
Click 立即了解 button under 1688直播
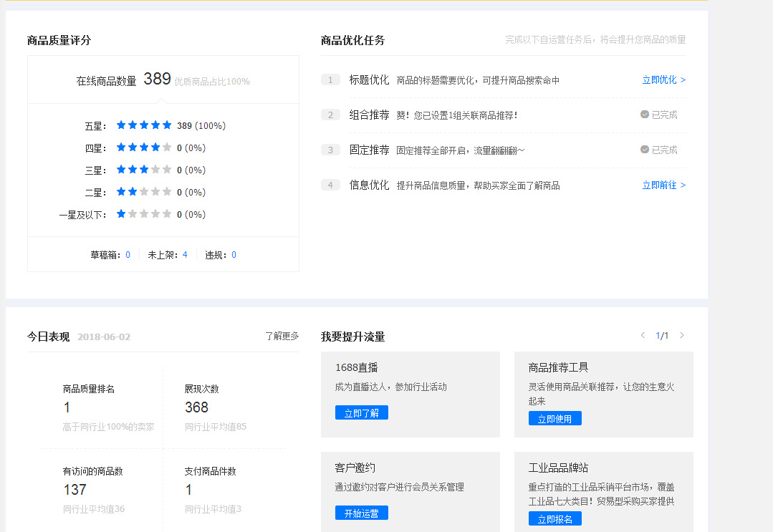(x=361, y=413)
